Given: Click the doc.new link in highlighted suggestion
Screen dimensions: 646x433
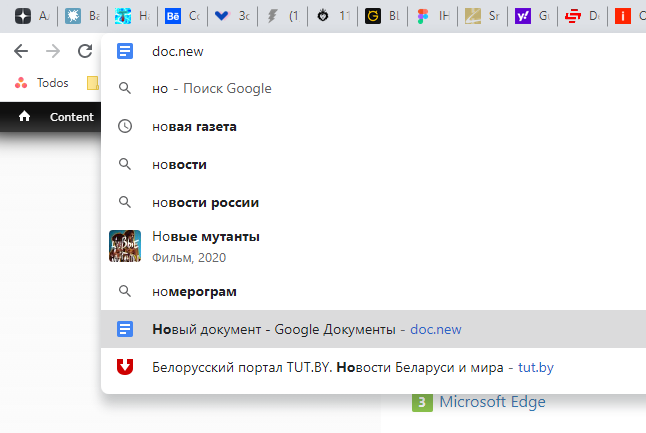Looking at the screenshot, I should click(x=435, y=330).
